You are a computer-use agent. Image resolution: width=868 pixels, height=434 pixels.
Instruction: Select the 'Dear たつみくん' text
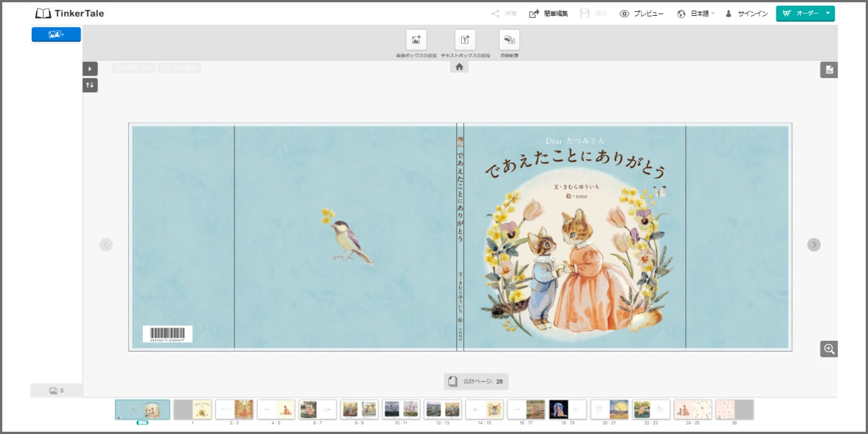(x=575, y=140)
